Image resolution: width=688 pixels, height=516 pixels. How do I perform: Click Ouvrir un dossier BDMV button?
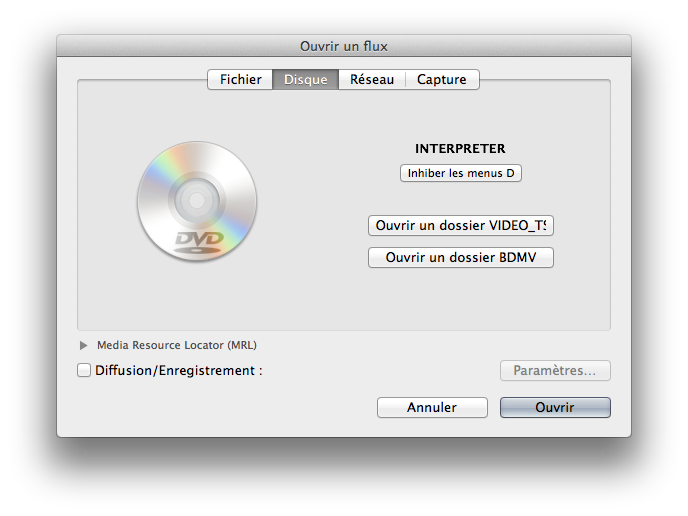pos(460,257)
